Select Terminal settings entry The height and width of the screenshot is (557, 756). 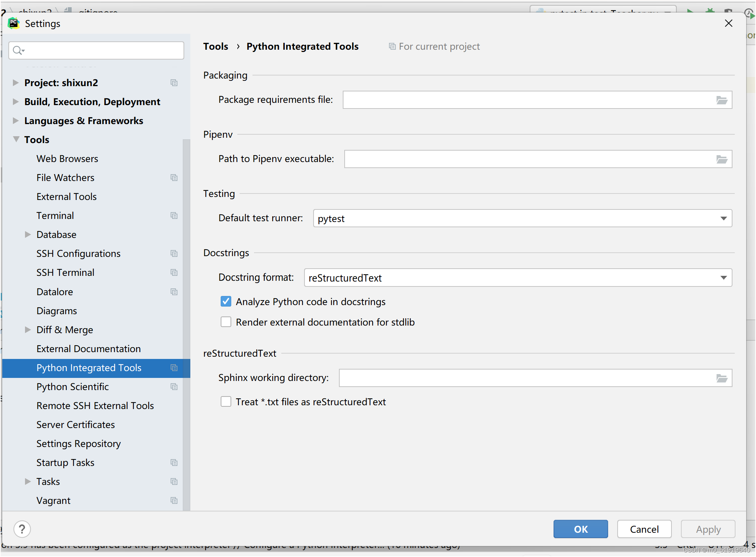tap(55, 216)
